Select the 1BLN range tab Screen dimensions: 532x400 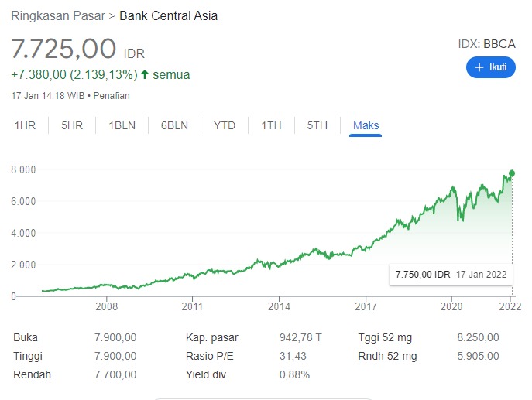122,125
